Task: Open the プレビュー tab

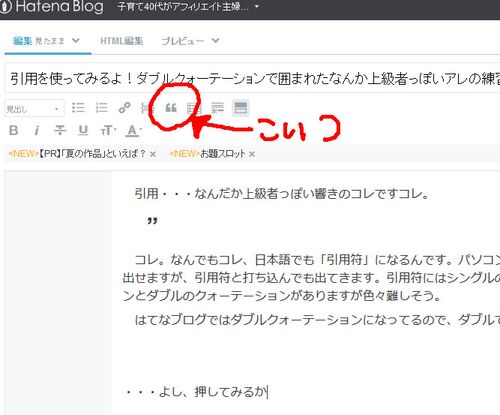Action: (x=182, y=41)
